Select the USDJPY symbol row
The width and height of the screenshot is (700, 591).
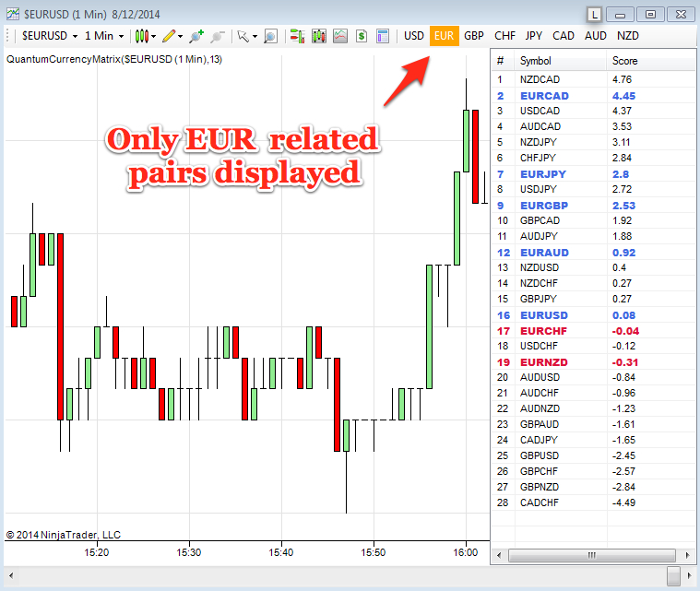tap(593, 189)
